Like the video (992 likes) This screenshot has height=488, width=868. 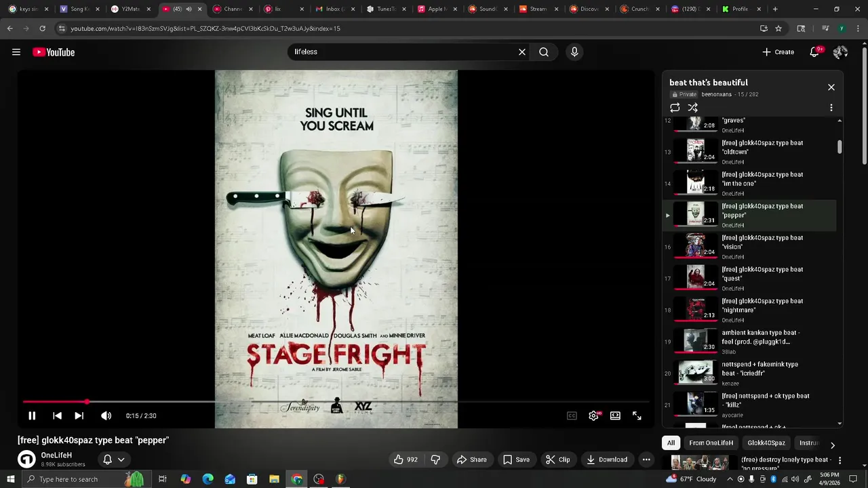406,460
